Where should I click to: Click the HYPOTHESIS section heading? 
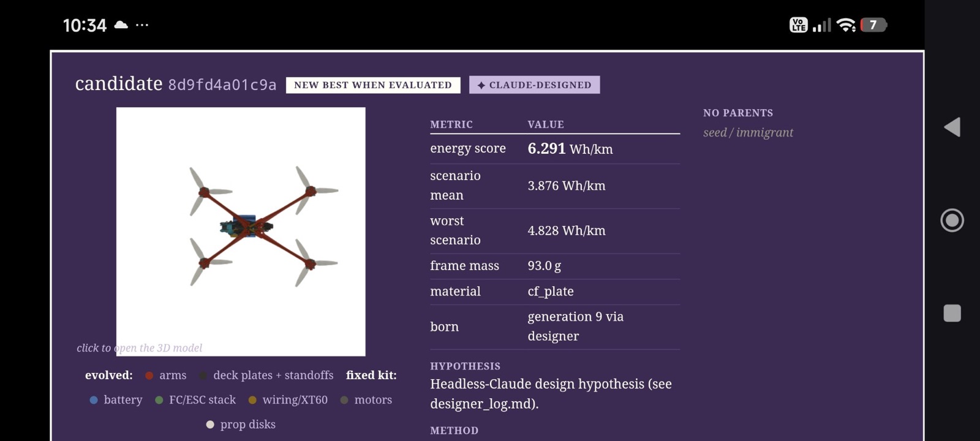pos(465,366)
